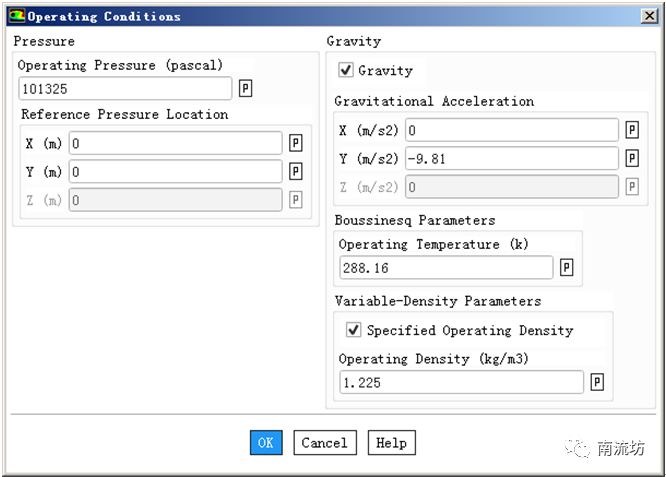Click the Operating Temperature field

tap(446, 268)
